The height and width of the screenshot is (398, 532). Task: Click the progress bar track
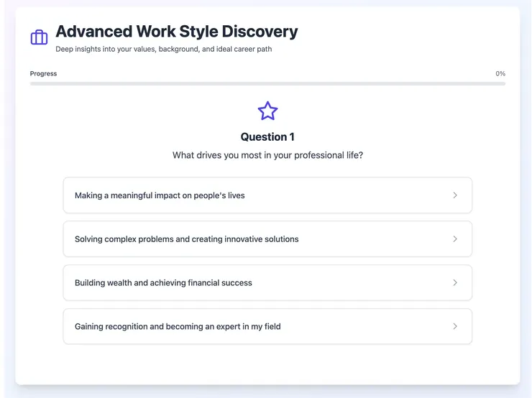[267, 84]
